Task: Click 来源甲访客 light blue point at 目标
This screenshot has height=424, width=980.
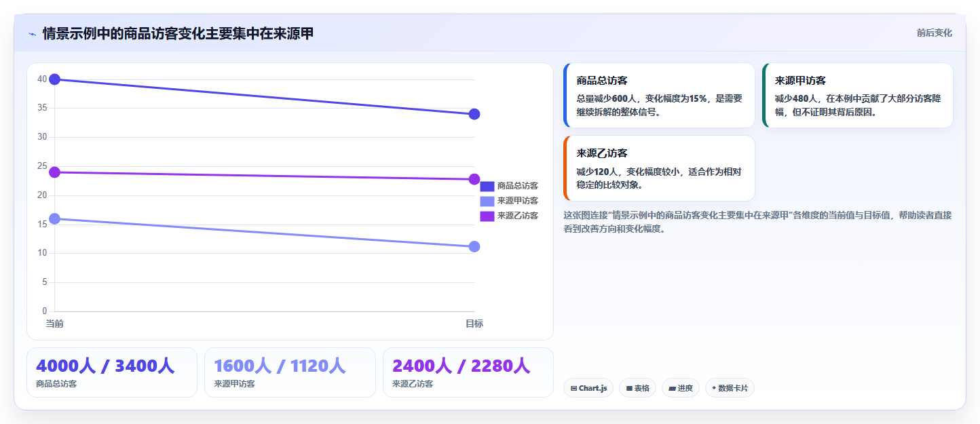Action: (474, 246)
